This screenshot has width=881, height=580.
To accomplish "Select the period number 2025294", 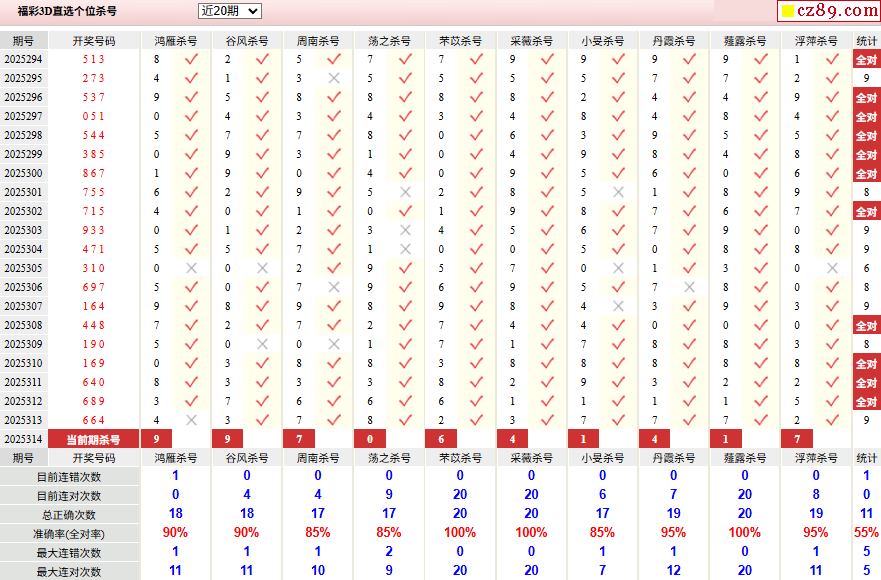I will coord(24,59).
